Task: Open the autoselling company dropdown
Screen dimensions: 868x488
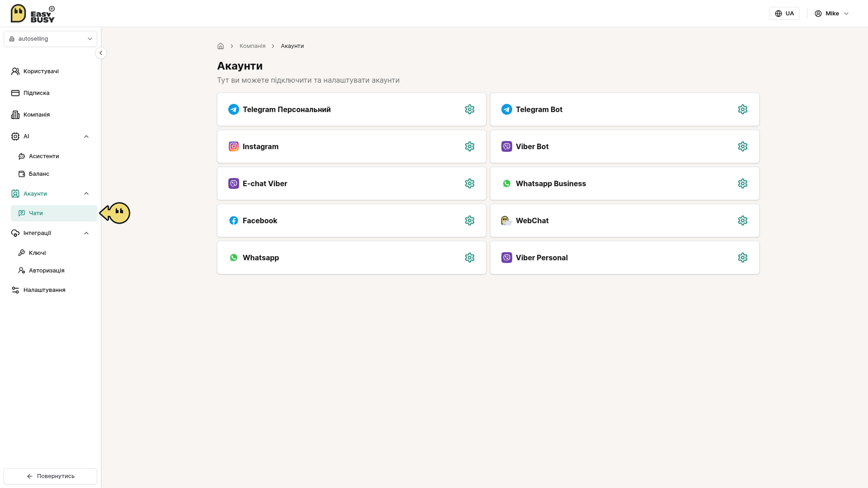Action: pos(51,39)
